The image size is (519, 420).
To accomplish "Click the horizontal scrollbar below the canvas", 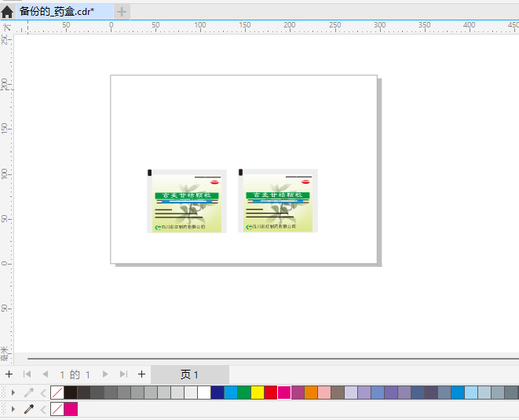I will [x=273, y=359].
